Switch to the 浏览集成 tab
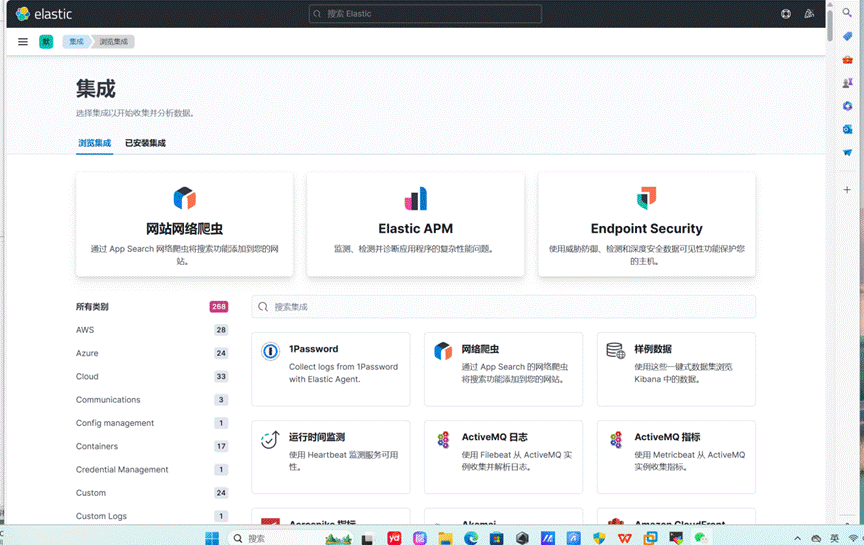The image size is (864, 545). 95,143
